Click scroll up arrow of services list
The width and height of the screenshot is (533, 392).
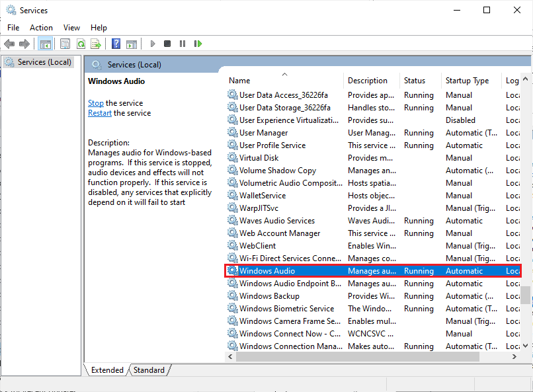525,79
